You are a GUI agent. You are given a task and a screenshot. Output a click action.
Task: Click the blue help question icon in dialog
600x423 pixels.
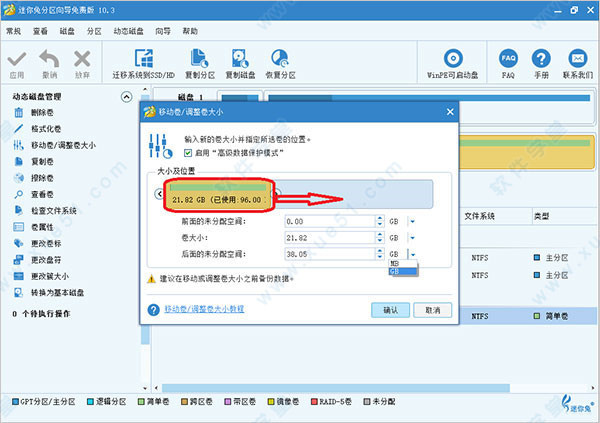(153, 310)
